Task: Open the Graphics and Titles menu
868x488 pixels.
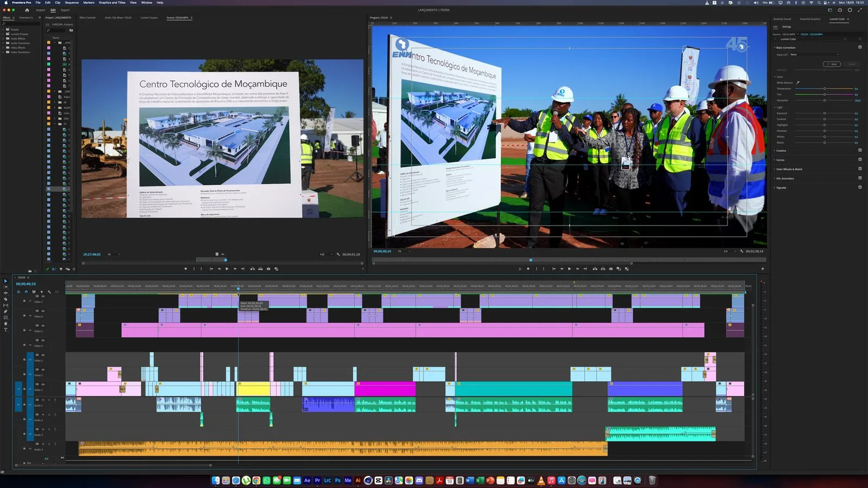Action: tap(112, 3)
